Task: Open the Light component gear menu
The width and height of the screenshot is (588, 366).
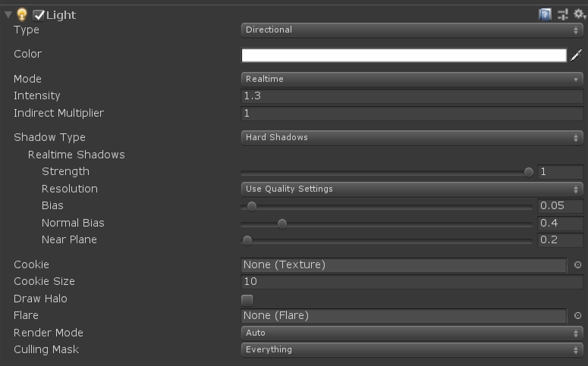Action: (580, 14)
